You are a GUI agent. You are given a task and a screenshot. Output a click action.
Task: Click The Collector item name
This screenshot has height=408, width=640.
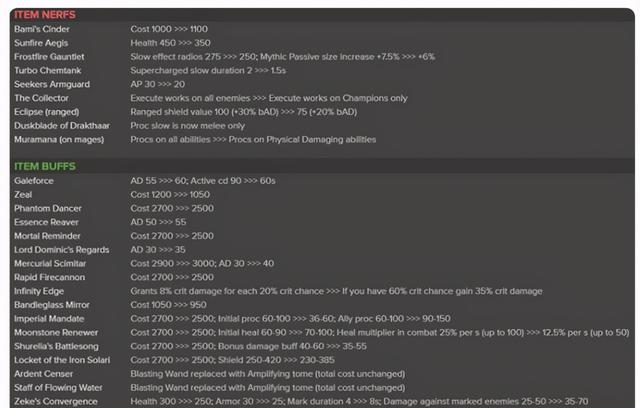click(41, 98)
